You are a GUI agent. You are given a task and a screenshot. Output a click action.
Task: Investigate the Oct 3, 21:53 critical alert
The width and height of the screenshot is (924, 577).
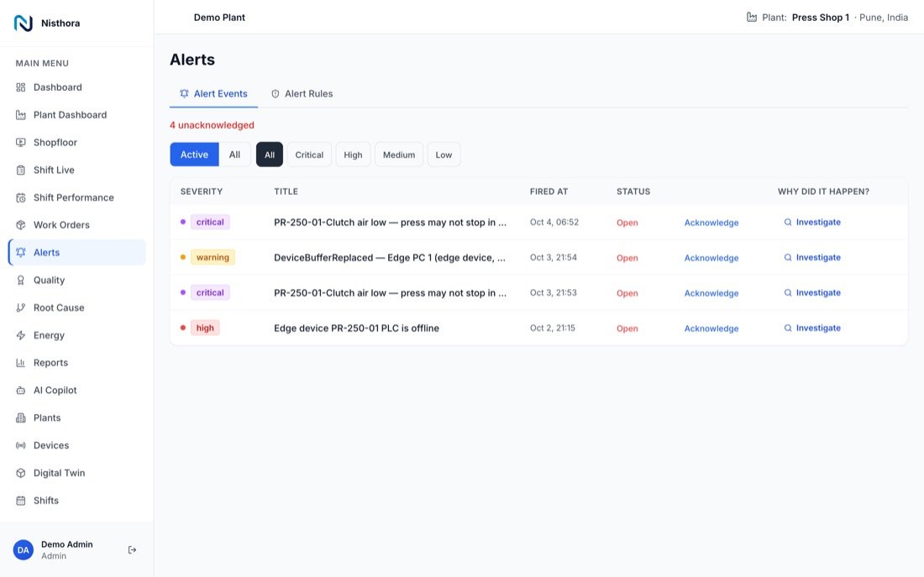pyautogui.click(x=812, y=293)
